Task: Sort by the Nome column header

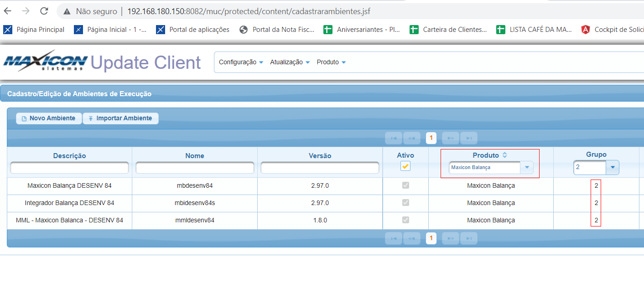Action: tap(195, 155)
